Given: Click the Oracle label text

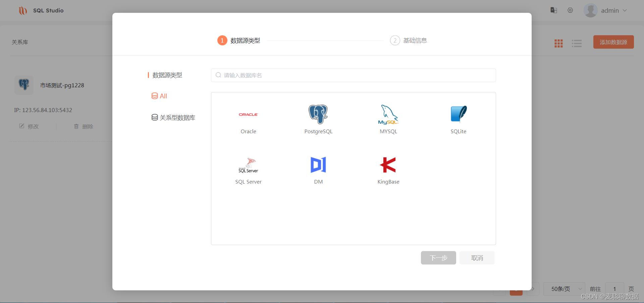Looking at the screenshot, I should click(248, 132).
